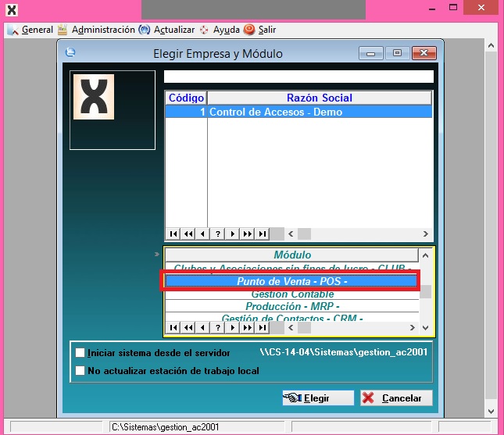Check No actualizar estación de trabajo local
The width and height of the screenshot is (504, 435).
[80, 370]
